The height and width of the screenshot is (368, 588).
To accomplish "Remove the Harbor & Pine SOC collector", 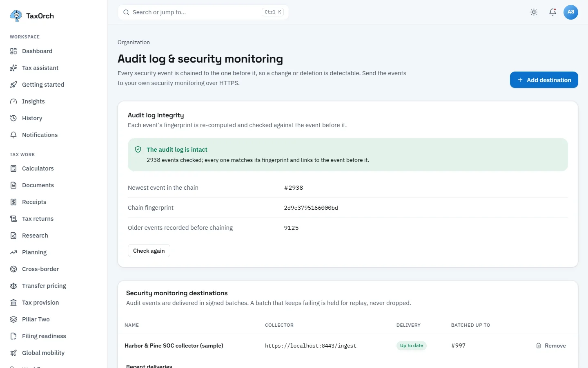I will coord(551,346).
